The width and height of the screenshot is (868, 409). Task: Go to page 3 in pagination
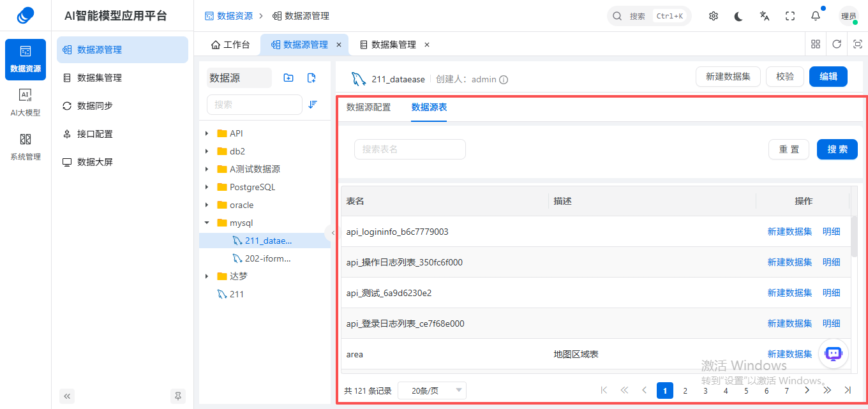point(705,390)
